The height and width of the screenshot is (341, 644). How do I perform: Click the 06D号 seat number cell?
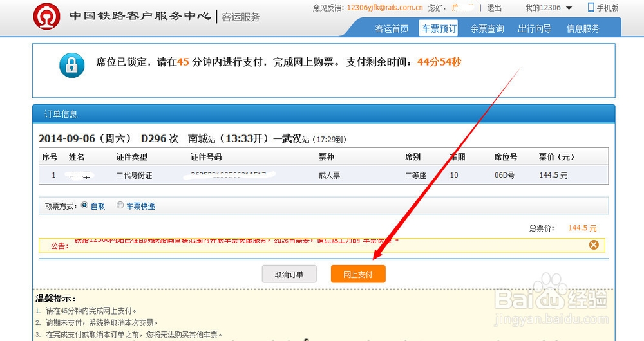point(504,175)
